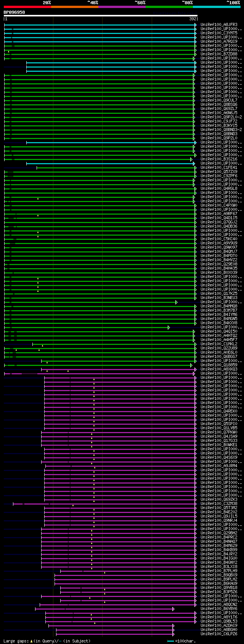Select the UniRef100_C5KC40 label
This screenshot has height=644, width=244.
pyautogui.click(x=219, y=239)
